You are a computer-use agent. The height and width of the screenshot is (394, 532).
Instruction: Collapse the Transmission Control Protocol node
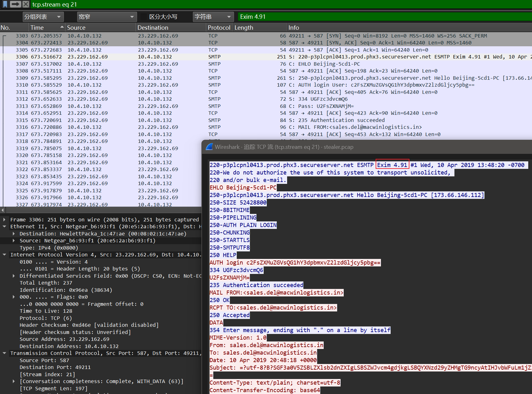point(4,353)
